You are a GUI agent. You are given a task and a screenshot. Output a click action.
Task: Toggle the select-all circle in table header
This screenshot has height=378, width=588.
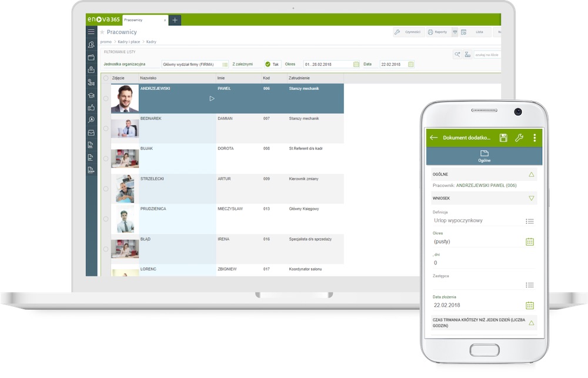click(x=106, y=78)
